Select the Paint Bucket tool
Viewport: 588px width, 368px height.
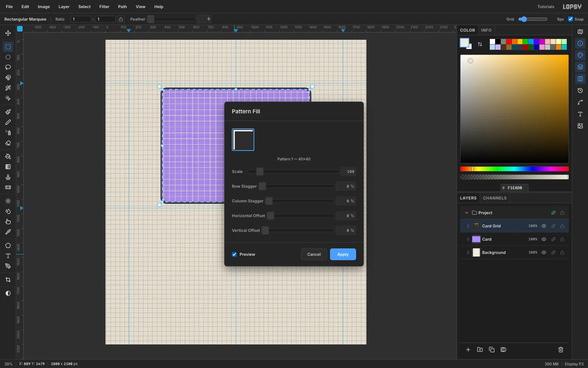click(8, 156)
